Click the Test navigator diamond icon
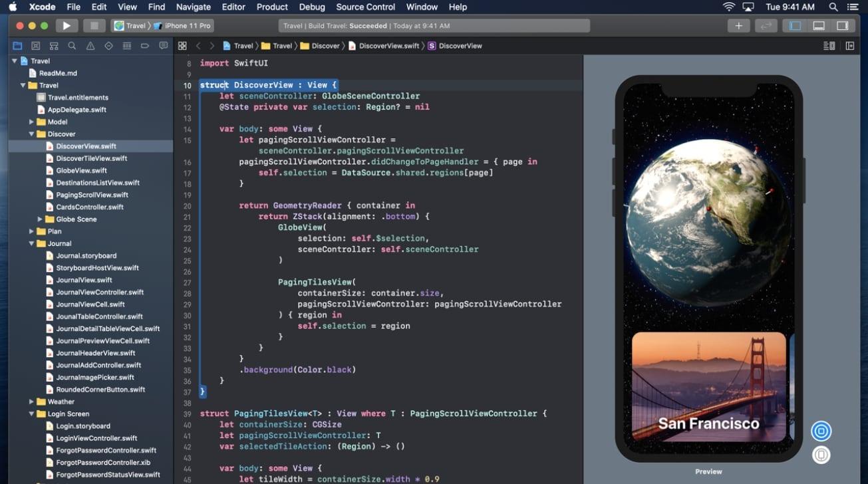Viewport: 868px width, 484px height. pyautogui.click(x=108, y=46)
